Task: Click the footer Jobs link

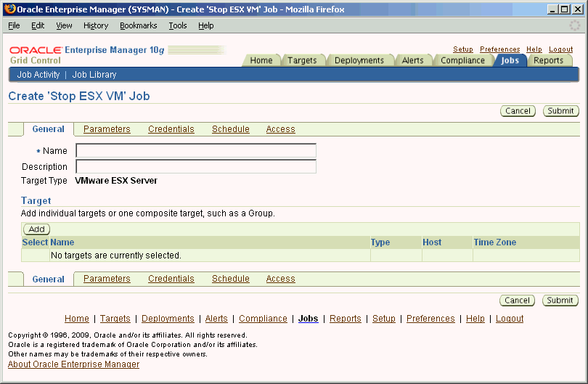Action: tap(309, 319)
